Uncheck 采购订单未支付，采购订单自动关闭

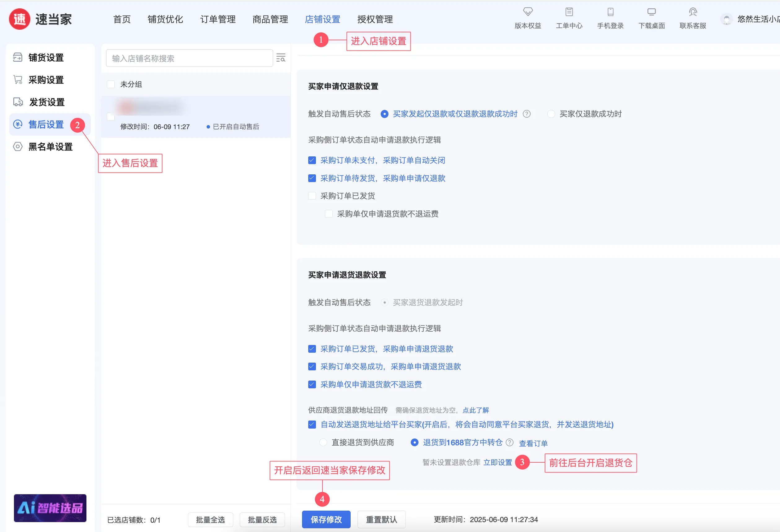tap(312, 160)
